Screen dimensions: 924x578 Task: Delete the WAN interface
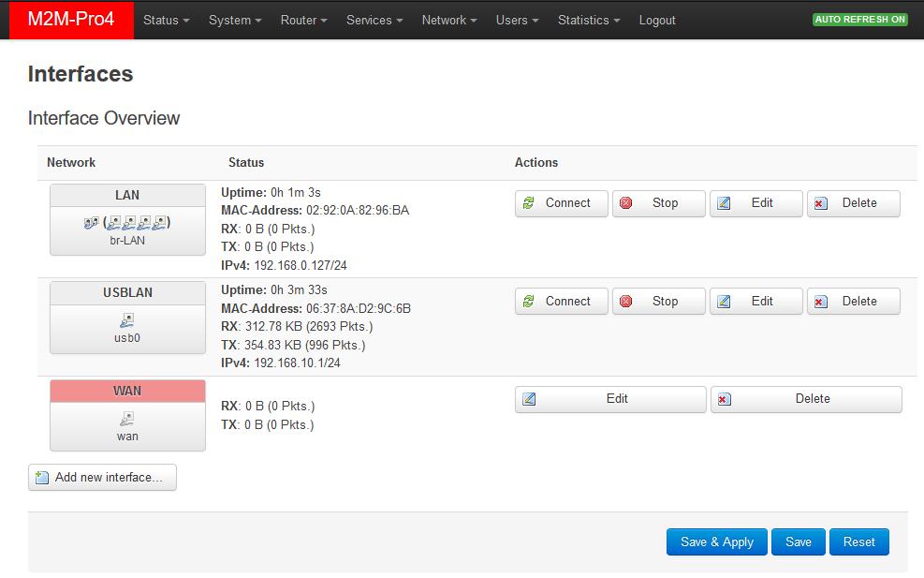(806, 399)
